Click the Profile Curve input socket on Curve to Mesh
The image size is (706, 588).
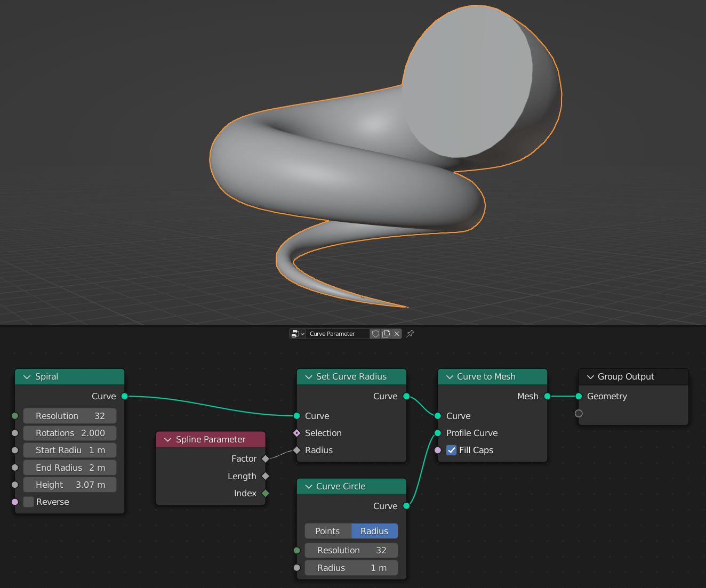437,433
